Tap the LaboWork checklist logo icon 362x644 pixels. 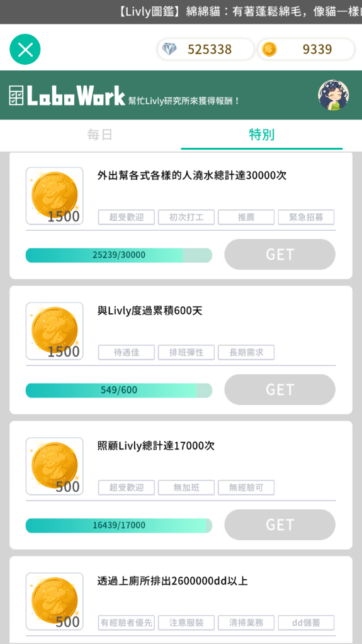click(16, 96)
